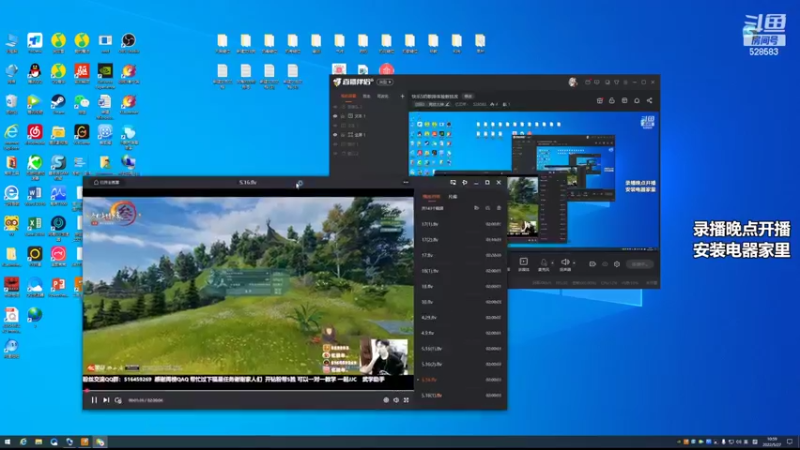Open NVIDIA GeForce Experience shortcut
Screen dimensions: 800x450
105,74
